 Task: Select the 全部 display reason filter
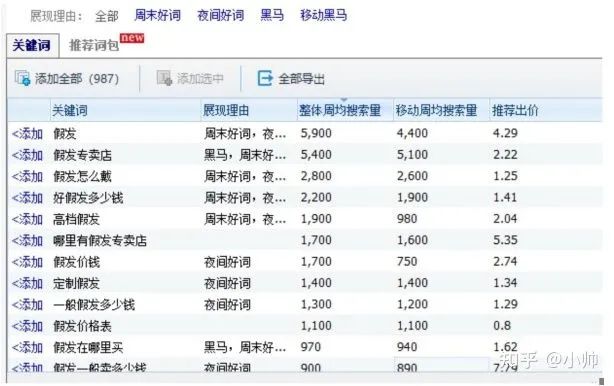point(107,16)
